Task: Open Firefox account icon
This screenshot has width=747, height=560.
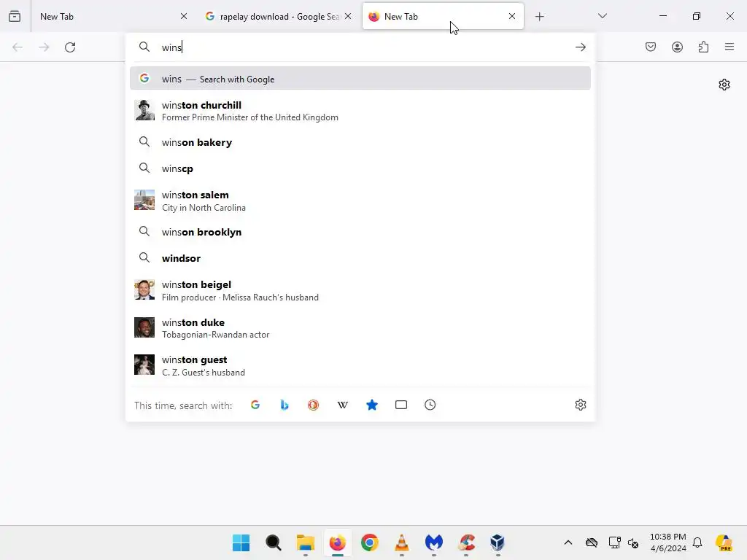Action: pos(677,47)
